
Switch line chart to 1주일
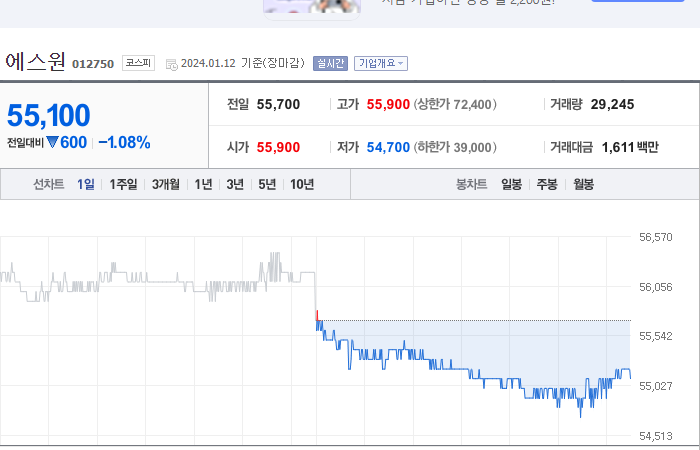point(123,184)
